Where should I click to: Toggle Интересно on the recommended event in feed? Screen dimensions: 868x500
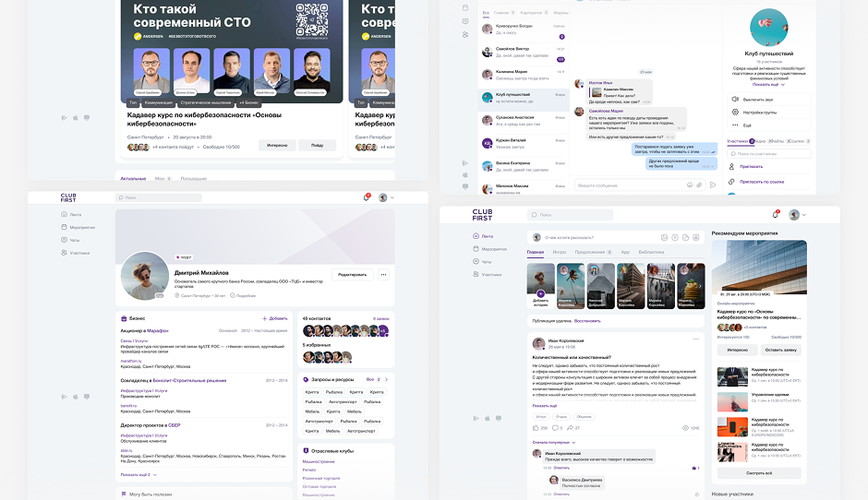point(737,350)
